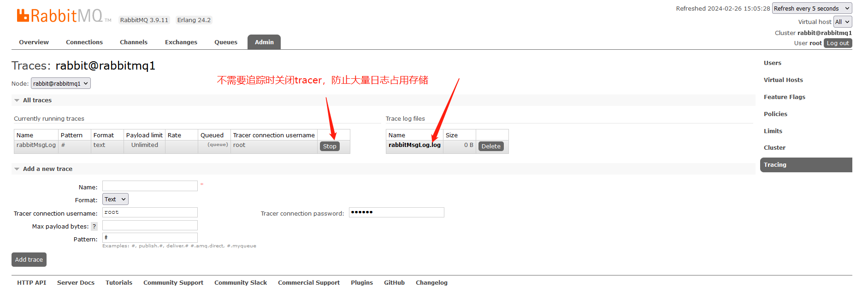Open the Community Support link
Image resolution: width=868 pixels, height=287 pixels.
pyautogui.click(x=173, y=282)
